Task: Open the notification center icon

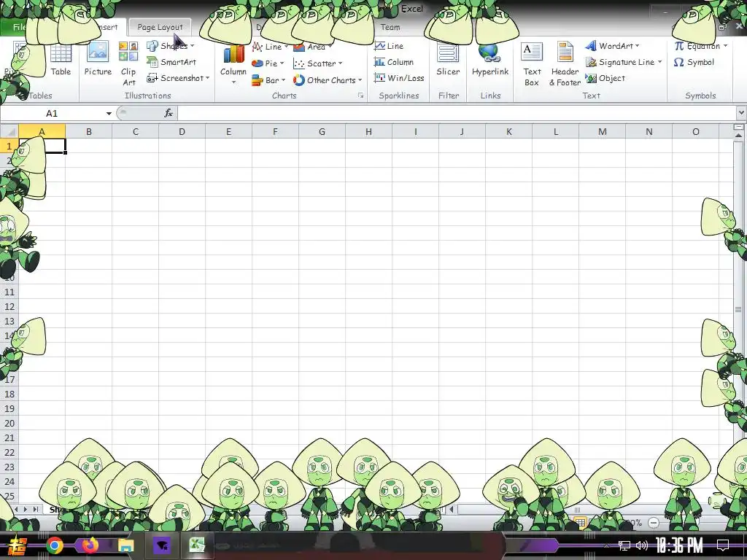Action: 723,545
